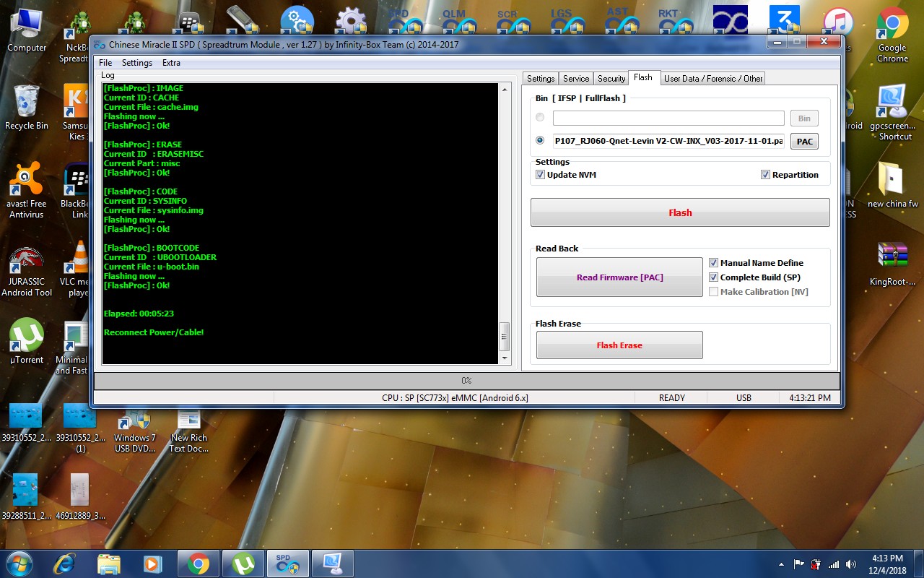
Task: Select the New Rich Text Document file
Action: click(x=188, y=431)
